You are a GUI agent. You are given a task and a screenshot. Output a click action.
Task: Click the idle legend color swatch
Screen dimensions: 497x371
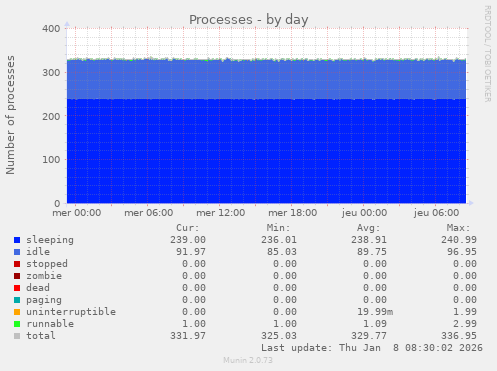coord(17,252)
